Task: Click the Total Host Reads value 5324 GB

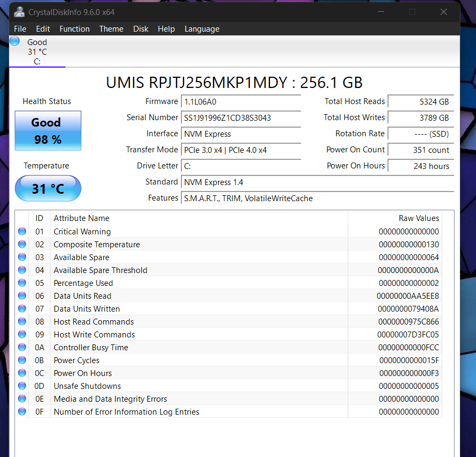Action: (421, 101)
